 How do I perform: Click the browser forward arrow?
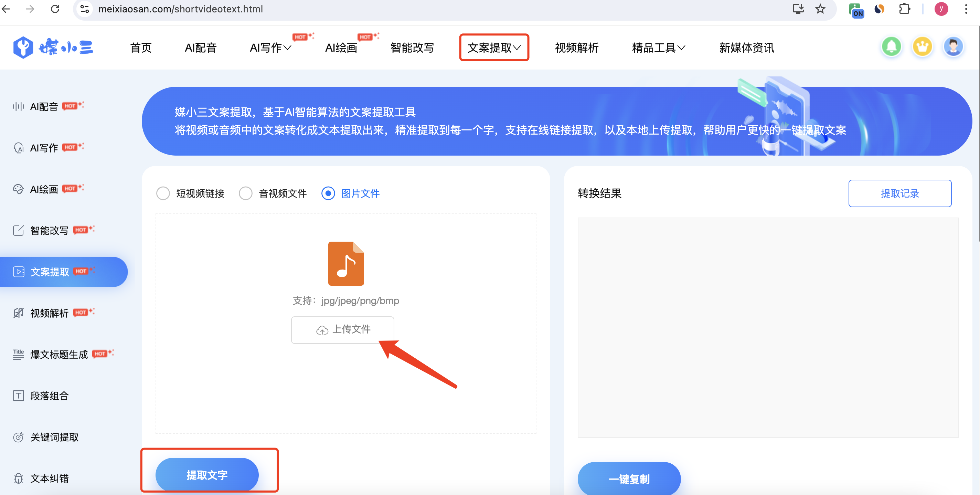[x=30, y=9]
